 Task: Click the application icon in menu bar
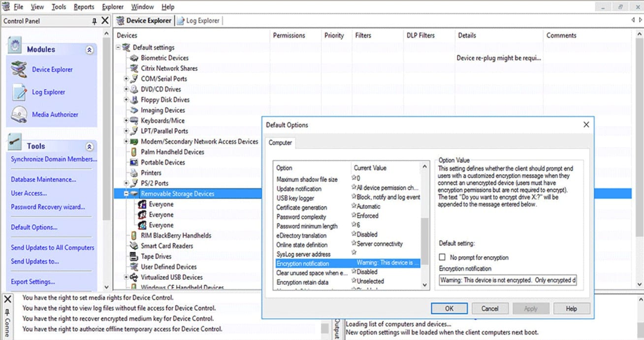point(6,7)
